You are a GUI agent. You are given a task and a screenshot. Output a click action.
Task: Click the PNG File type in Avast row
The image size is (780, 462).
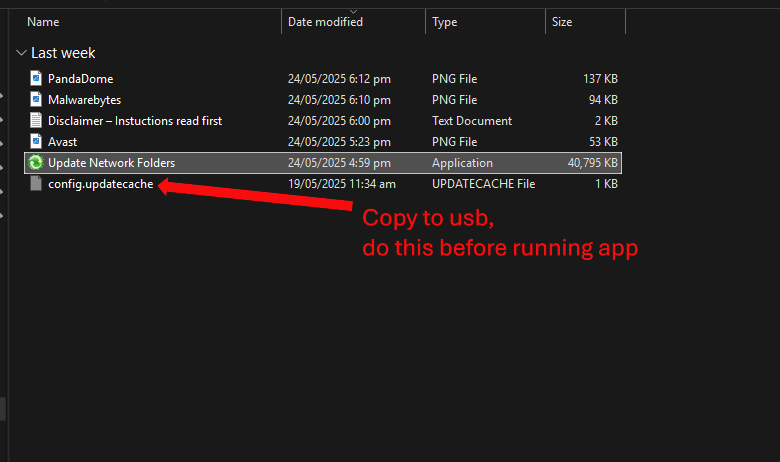tap(455, 142)
